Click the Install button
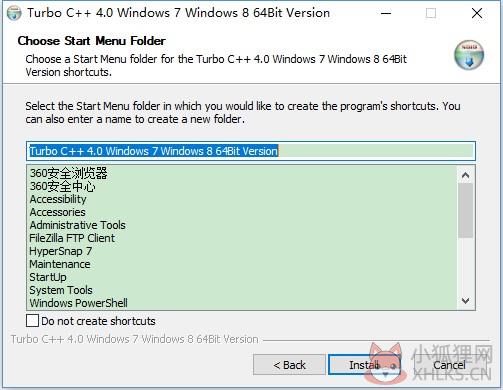Image resolution: width=503 pixels, height=390 pixels. (x=364, y=365)
